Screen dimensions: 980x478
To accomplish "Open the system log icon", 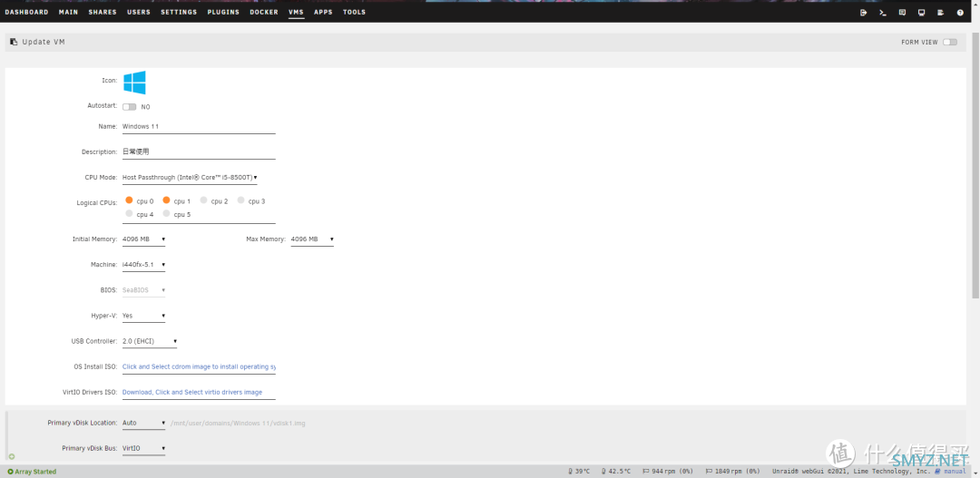I will [x=940, y=13].
